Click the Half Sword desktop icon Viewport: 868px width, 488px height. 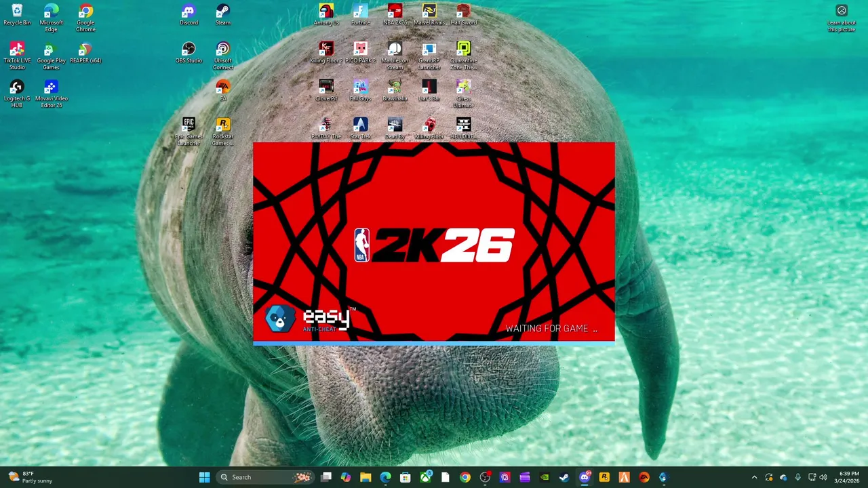tap(463, 15)
